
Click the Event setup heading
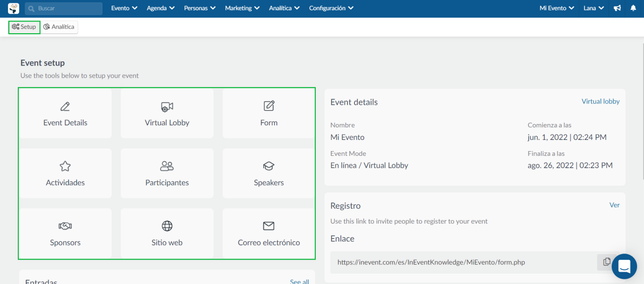[x=43, y=63]
